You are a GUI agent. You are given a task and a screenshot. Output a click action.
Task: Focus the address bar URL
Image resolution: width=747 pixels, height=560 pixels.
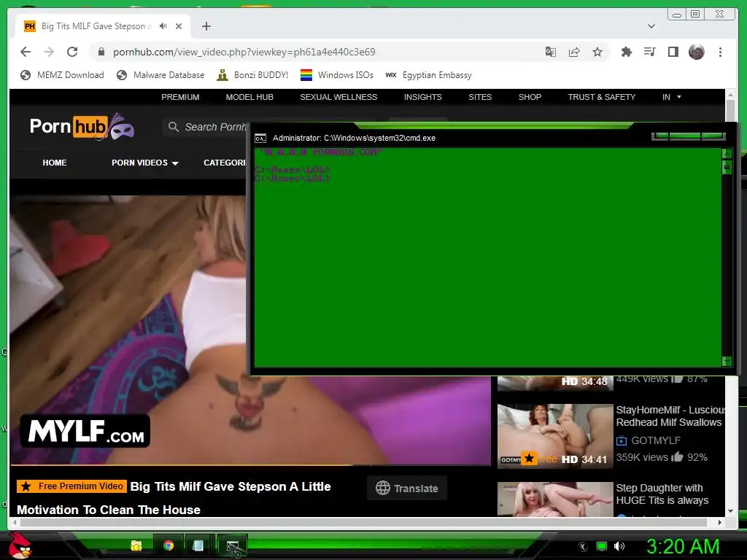tap(244, 52)
